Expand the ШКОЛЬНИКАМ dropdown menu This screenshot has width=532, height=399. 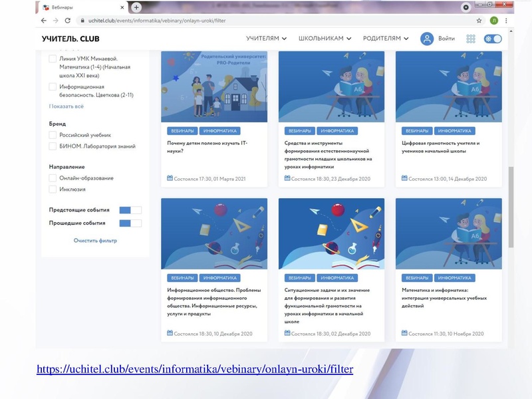[x=325, y=39]
